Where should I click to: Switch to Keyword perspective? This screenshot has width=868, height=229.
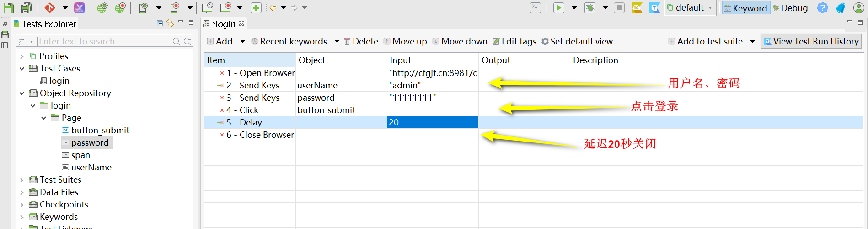click(x=746, y=8)
